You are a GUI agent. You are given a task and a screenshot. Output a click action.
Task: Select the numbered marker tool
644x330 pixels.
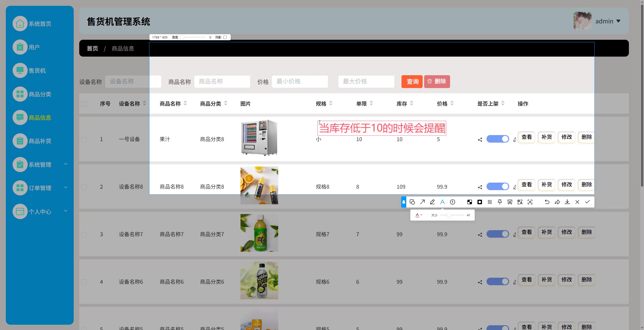click(x=453, y=202)
